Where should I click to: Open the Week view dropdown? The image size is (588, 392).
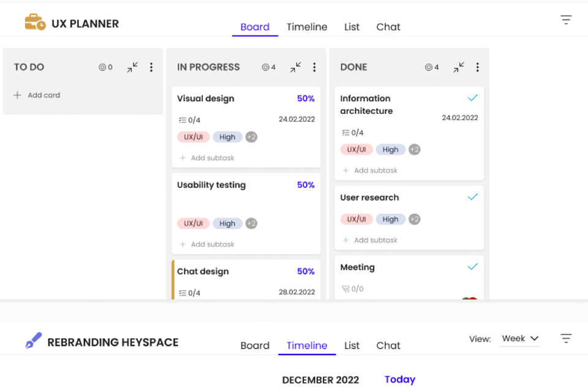pyautogui.click(x=520, y=339)
